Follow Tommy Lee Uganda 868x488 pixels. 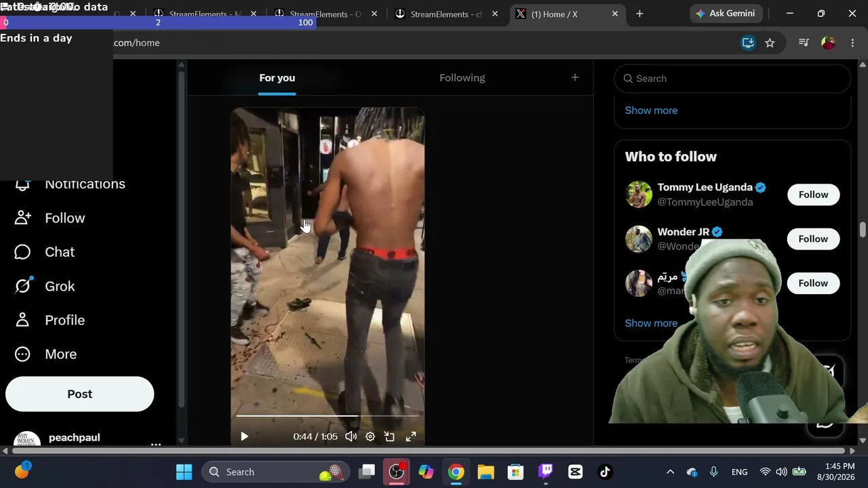[813, 195]
